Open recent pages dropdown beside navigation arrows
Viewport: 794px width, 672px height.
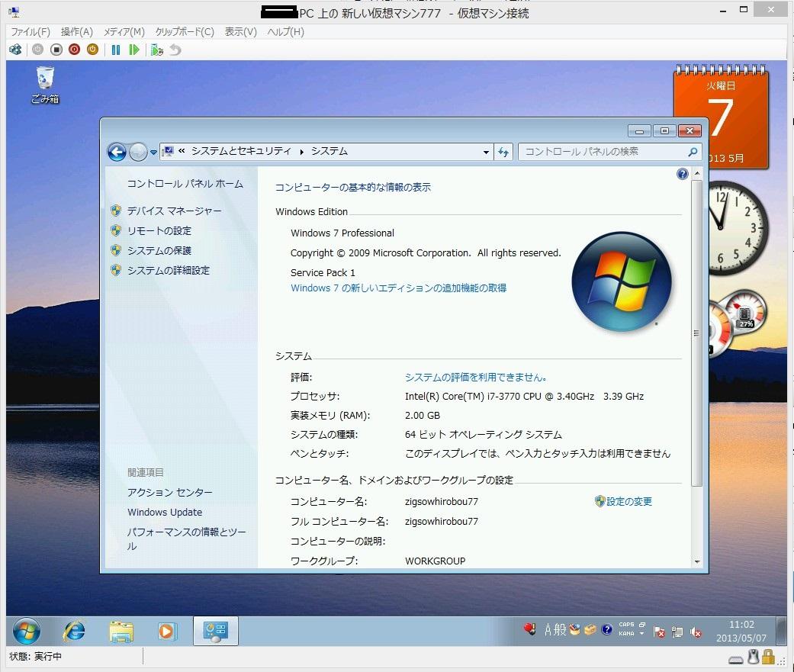tap(153, 152)
